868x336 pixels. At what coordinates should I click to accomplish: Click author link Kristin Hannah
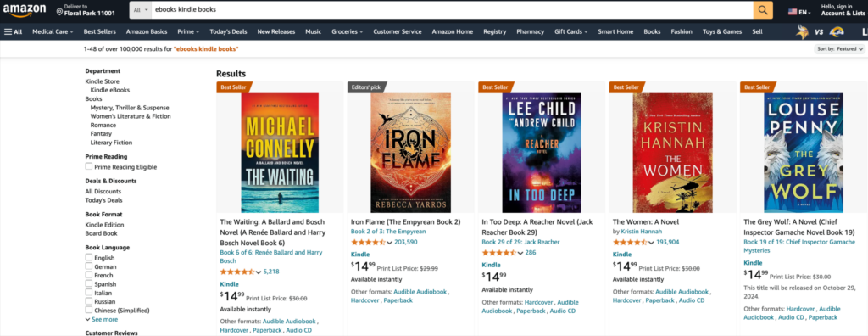point(639,231)
